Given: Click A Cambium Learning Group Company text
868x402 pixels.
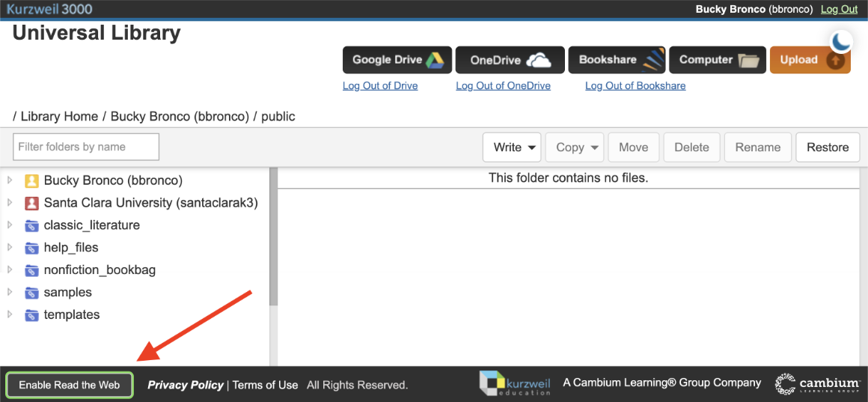Looking at the screenshot, I should point(662,383).
